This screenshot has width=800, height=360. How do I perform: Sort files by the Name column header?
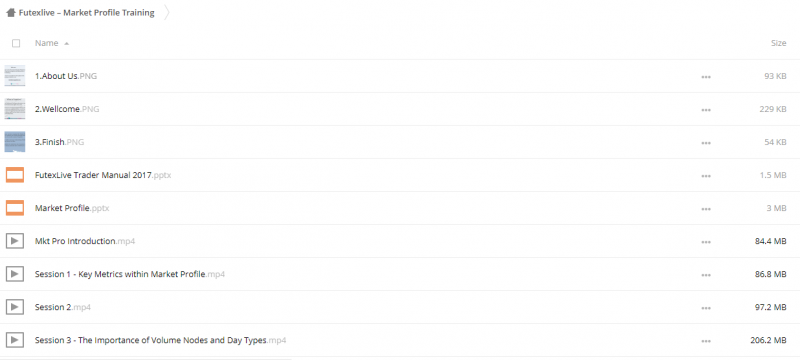(x=46, y=43)
